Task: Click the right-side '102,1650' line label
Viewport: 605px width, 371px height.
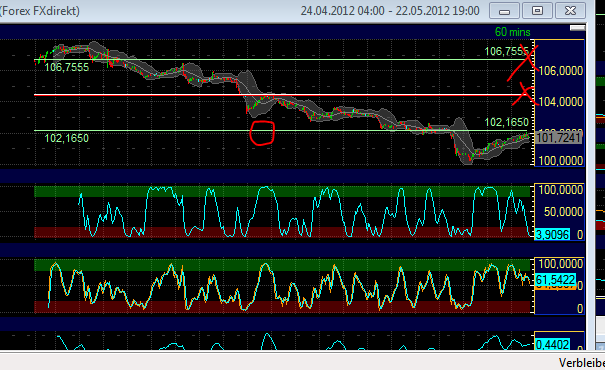Action: [506, 123]
